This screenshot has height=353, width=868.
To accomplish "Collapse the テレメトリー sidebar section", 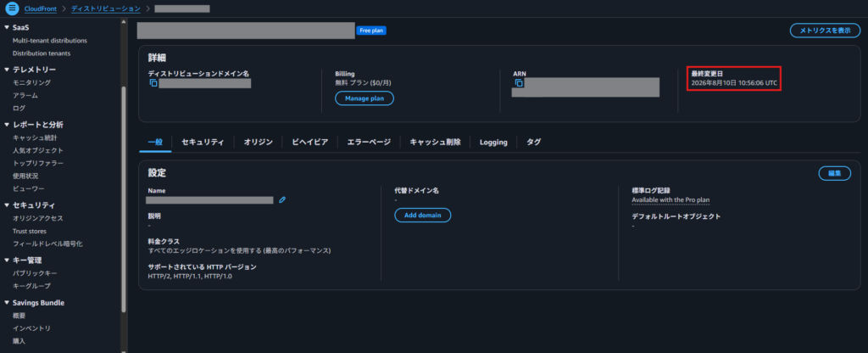I will point(7,70).
